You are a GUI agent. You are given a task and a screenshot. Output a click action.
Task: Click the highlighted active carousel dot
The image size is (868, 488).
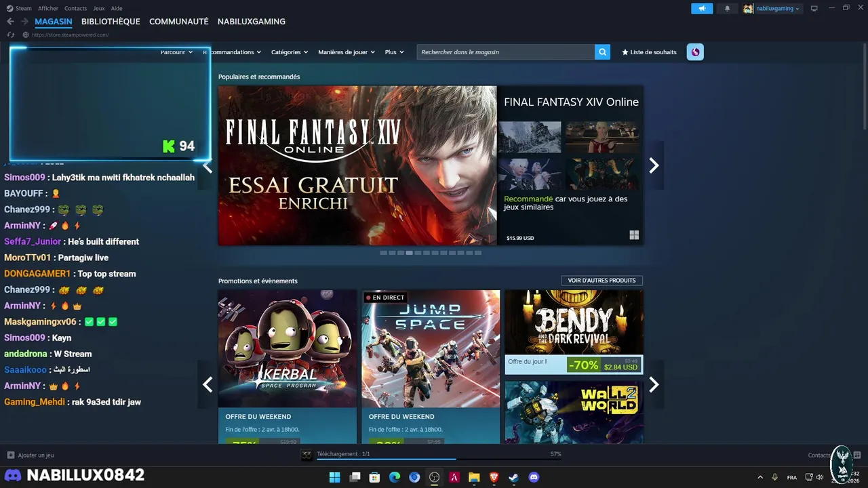click(409, 253)
